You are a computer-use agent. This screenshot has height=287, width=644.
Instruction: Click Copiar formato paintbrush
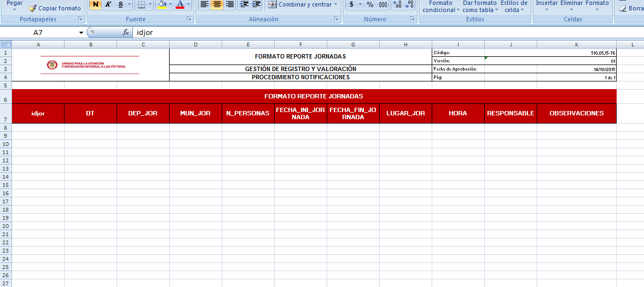(55, 8)
